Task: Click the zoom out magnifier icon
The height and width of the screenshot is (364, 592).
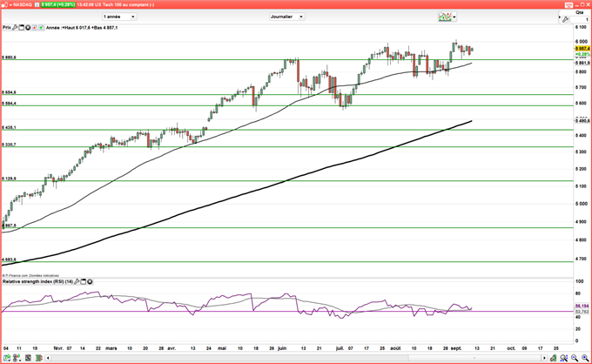Action: [x=575, y=358]
